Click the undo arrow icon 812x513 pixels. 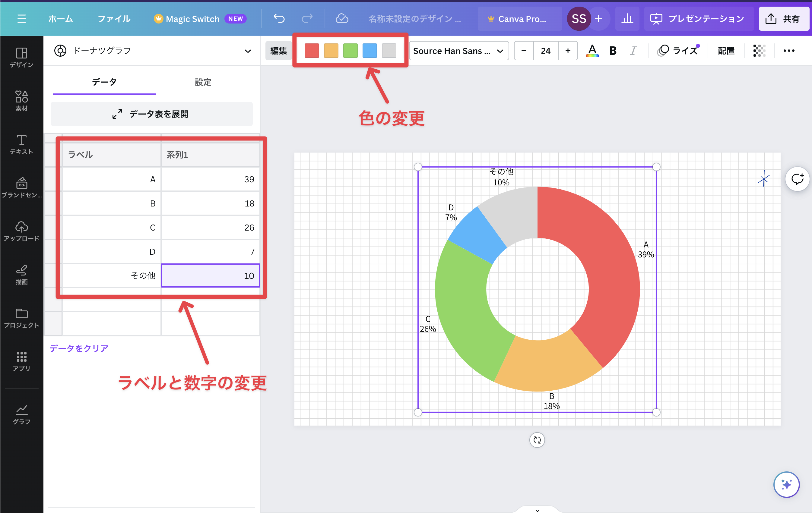279,19
